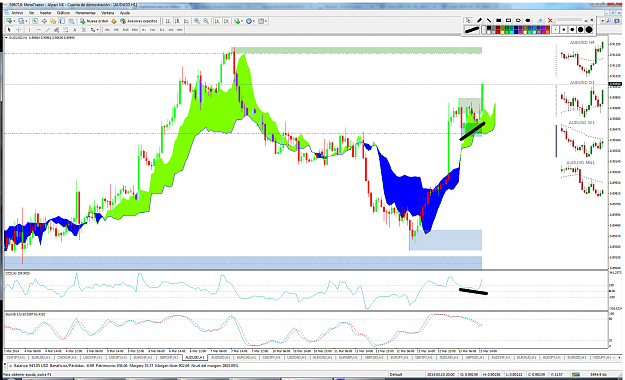Select the filled ellipse drawing tool
This screenshot has height=380, width=625.
pyautogui.click(x=528, y=20)
